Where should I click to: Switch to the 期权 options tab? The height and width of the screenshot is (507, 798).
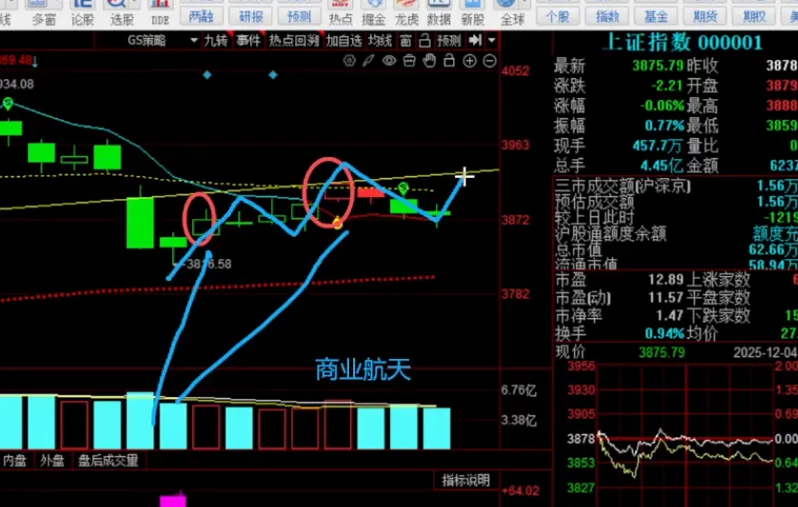click(x=754, y=16)
